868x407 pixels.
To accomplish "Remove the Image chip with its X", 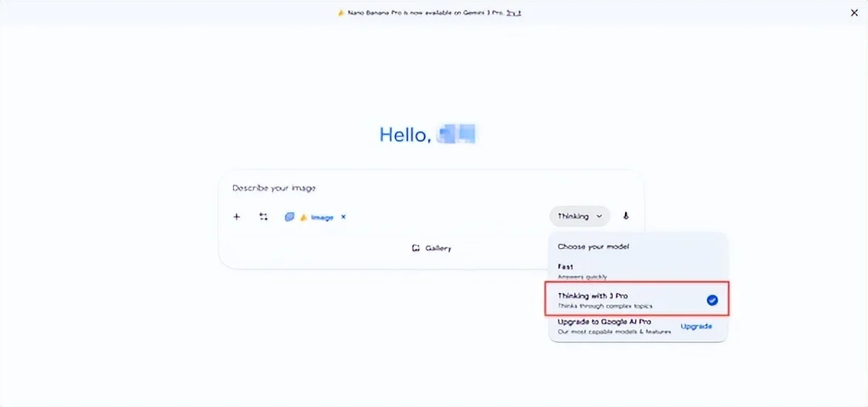I will (x=343, y=217).
